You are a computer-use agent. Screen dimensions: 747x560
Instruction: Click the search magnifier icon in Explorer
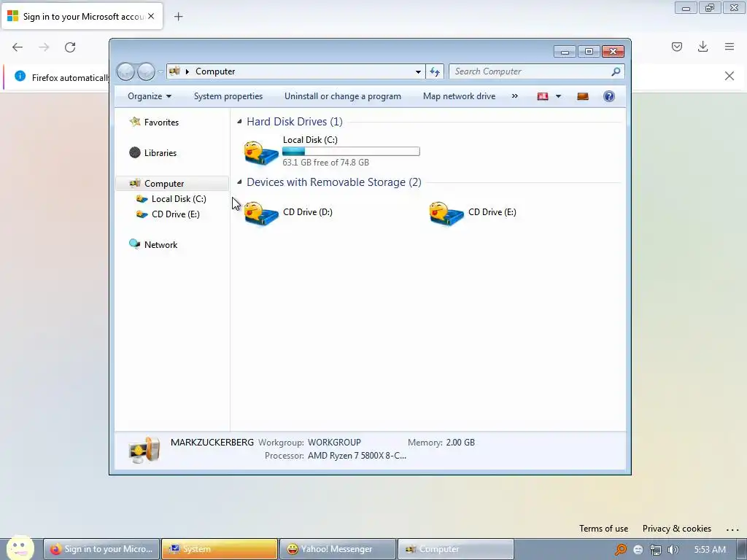click(x=616, y=71)
